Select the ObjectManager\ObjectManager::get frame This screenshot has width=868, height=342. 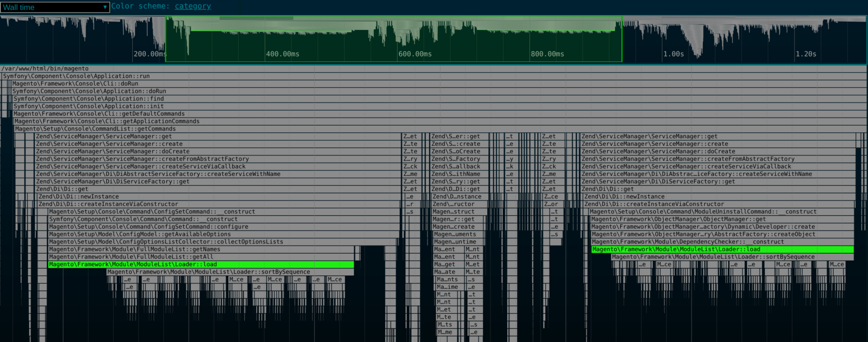pyautogui.click(x=723, y=220)
